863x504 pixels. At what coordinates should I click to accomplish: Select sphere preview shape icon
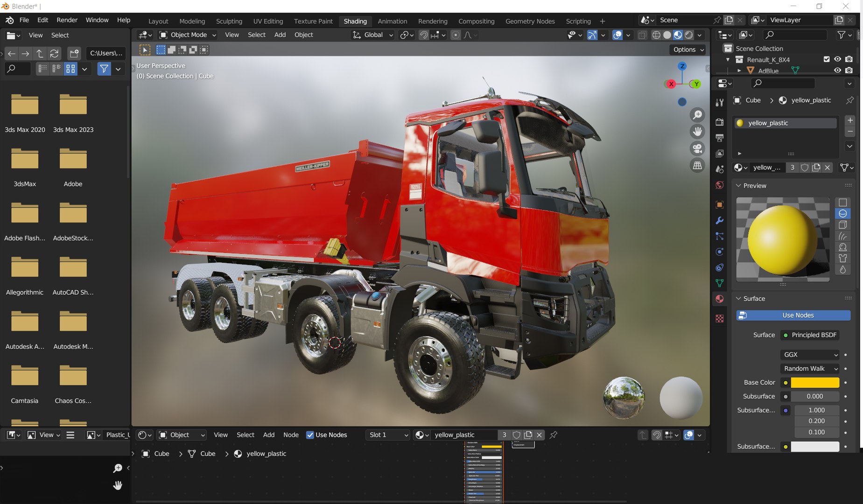coord(842,214)
